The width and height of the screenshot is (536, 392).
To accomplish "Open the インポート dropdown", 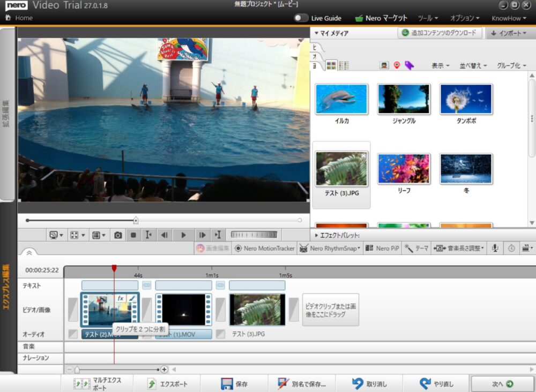I will (x=509, y=33).
